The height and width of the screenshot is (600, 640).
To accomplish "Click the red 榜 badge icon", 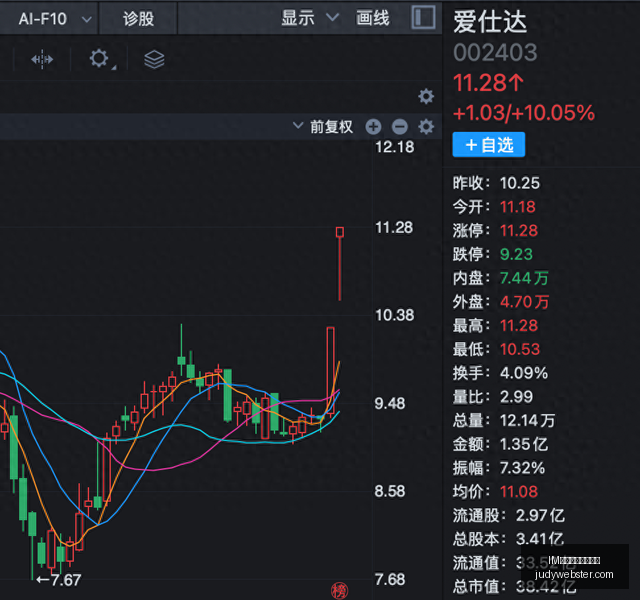I will (339, 591).
